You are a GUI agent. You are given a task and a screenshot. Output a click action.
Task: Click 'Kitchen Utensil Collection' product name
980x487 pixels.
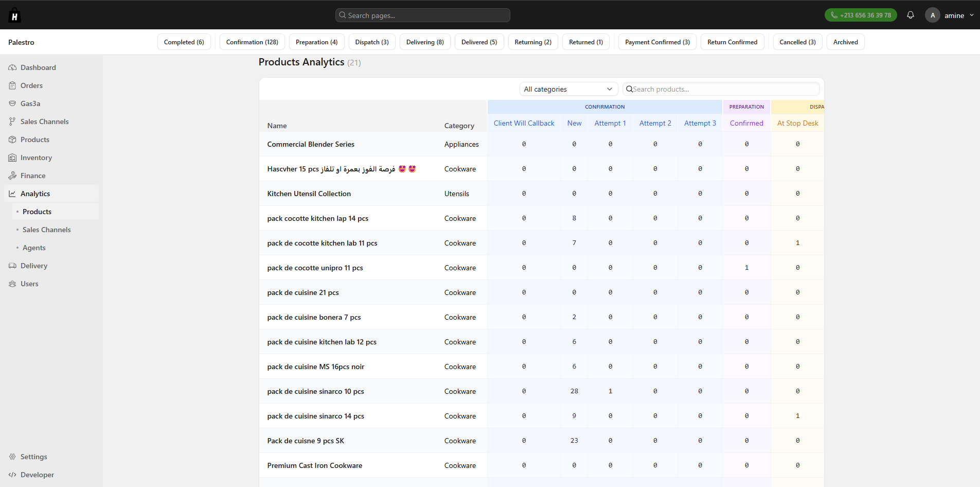point(309,194)
